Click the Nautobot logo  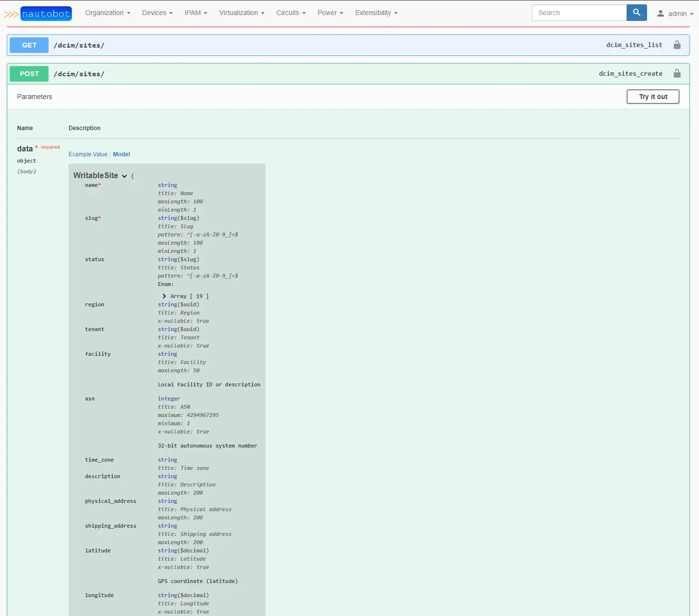38,14
